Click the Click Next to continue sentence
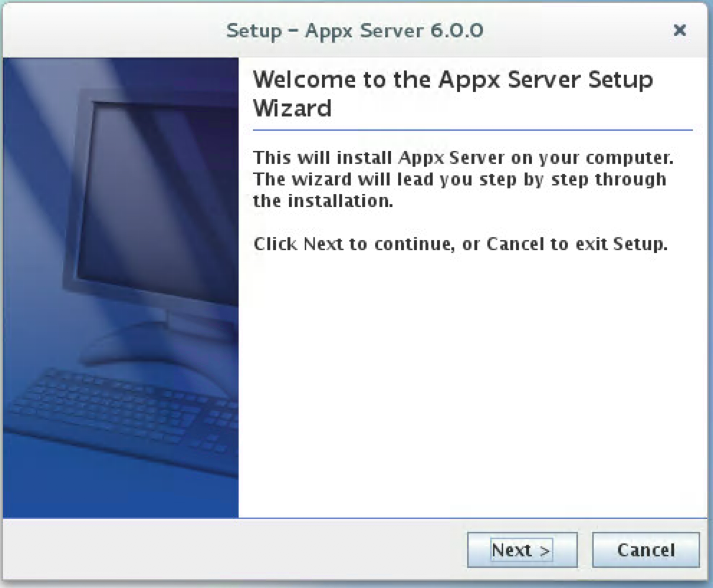Viewport: 713px width, 588px height. click(460, 244)
